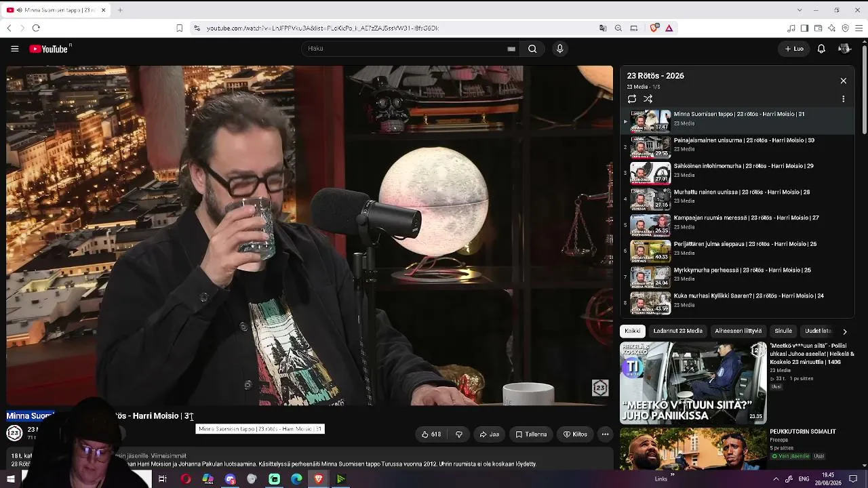Screen dimensions: 868x488
Task: Select the Sinulle filter chip
Action: point(783,331)
